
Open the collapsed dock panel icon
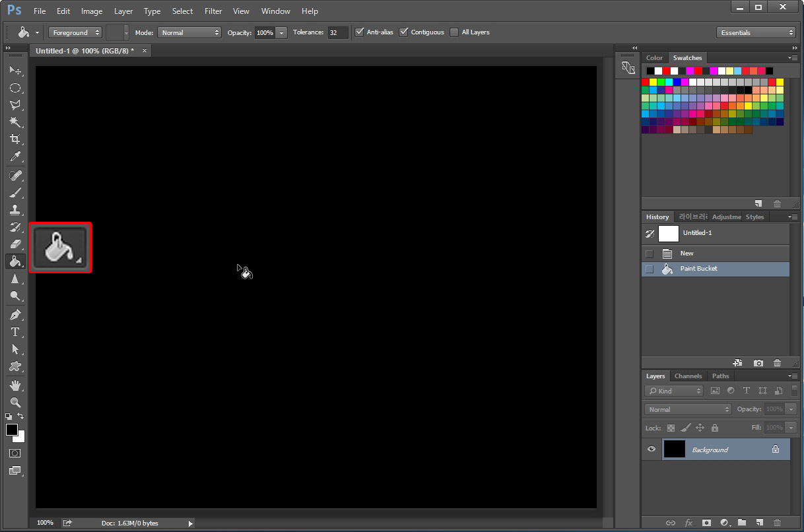tap(628, 67)
